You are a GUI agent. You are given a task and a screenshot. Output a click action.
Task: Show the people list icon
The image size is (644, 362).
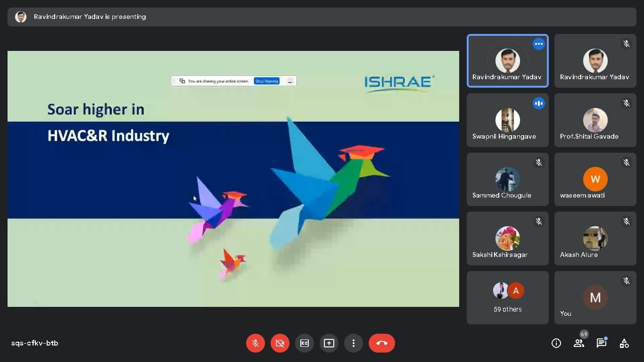click(x=578, y=343)
